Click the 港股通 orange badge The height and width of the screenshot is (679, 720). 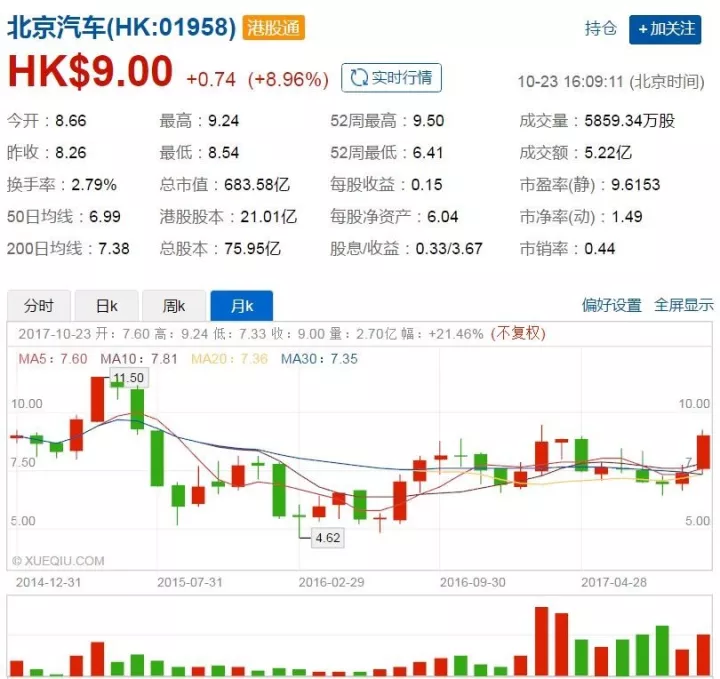pyautogui.click(x=274, y=28)
